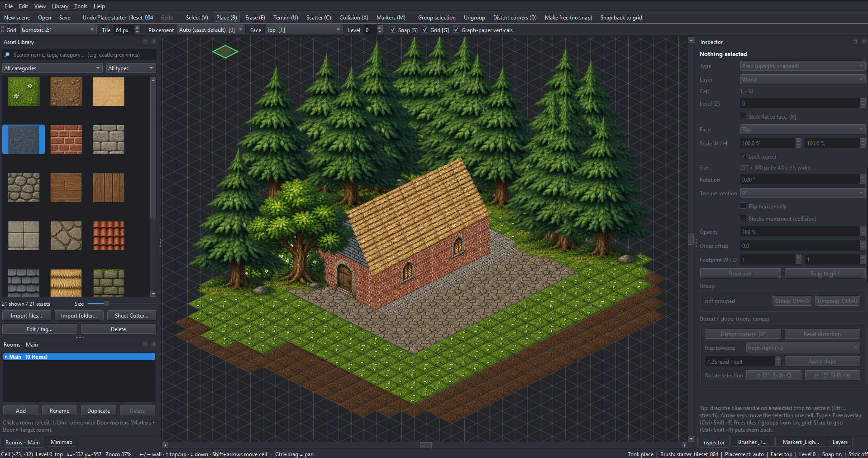Expand the Main room tree item
Viewport: 868px width, 458px height.
tap(6, 357)
